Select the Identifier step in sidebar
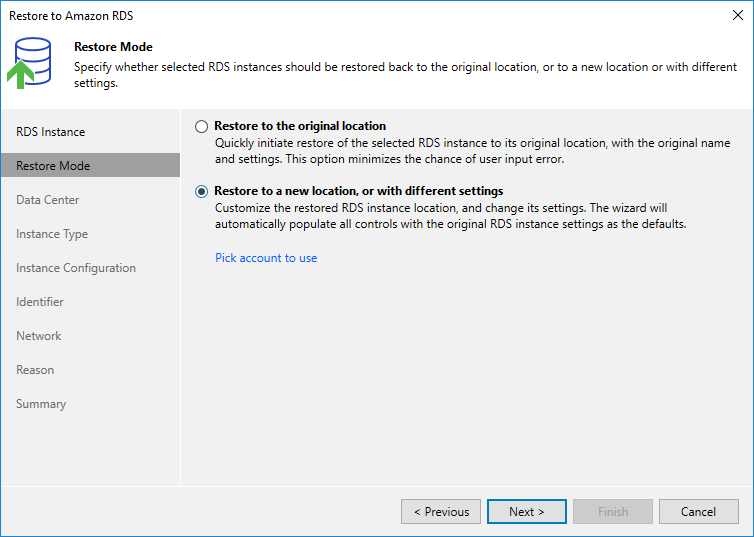Screen dimensions: 754x537 coord(40,302)
